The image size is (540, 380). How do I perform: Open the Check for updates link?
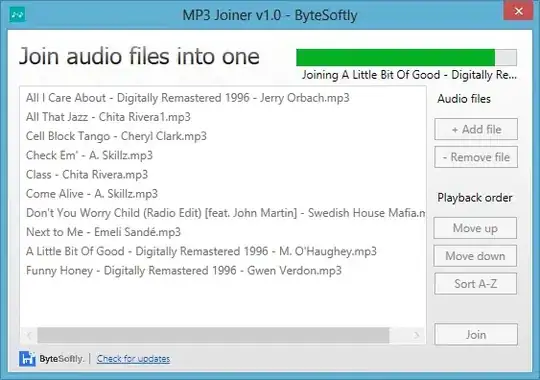pyautogui.click(x=133, y=359)
